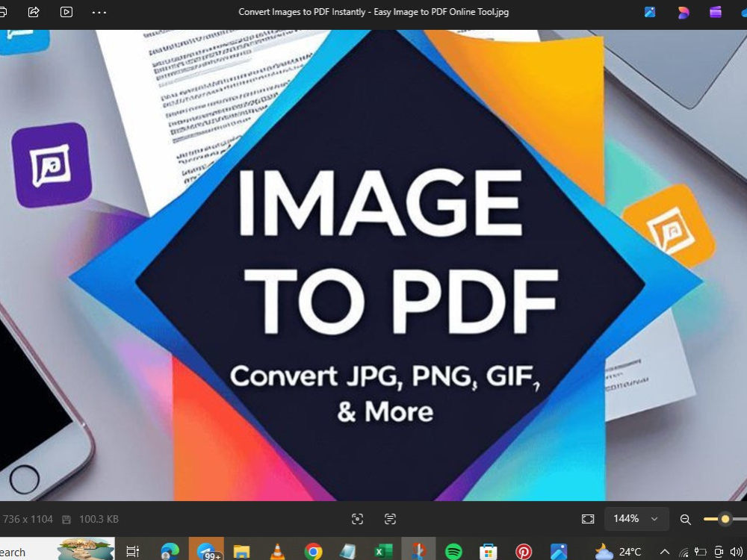Start slideshow with the play icon
The width and height of the screenshot is (747, 560).
(x=66, y=12)
